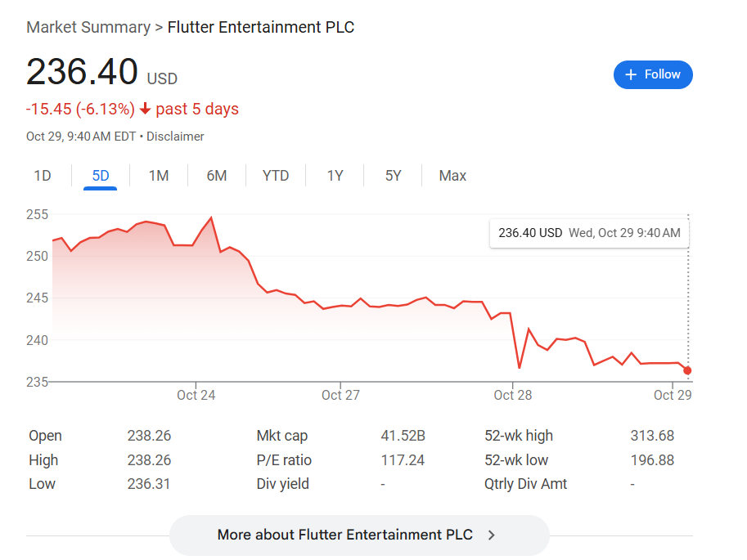Viewport: 747px width, 560px height.
Task: Click the plus icon on Follow
Action: [631, 74]
